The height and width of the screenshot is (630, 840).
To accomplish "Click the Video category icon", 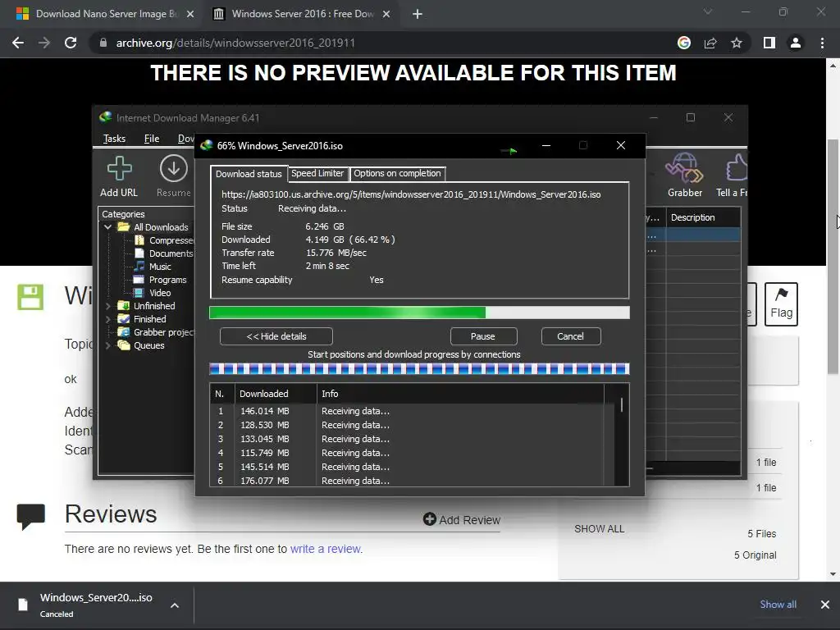I will (x=139, y=293).
